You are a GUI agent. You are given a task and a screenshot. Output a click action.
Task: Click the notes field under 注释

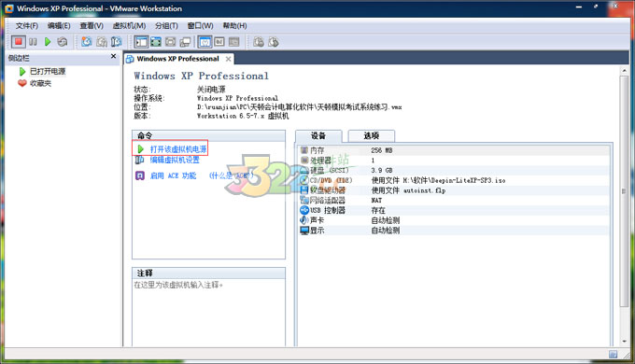tap(208, 313)
